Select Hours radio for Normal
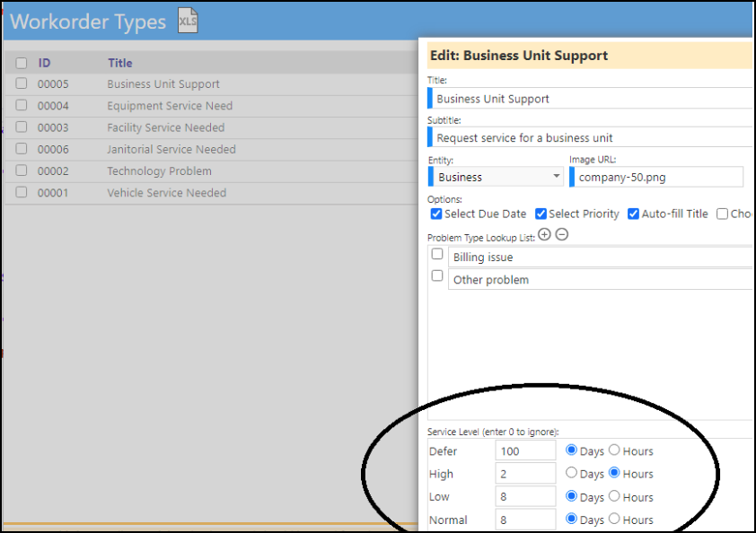This screenshot has height=533, width=756. pyautogui.click(x=614, y=519)
